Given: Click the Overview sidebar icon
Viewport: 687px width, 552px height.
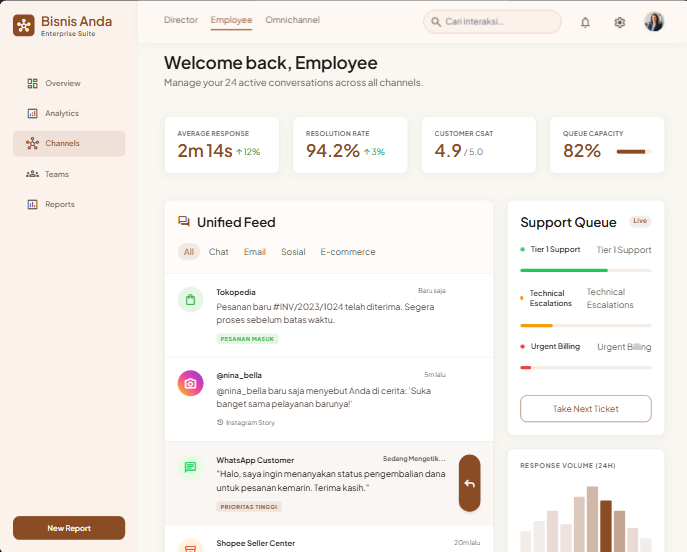Looking at the screenshot, I should coord(32,83).
